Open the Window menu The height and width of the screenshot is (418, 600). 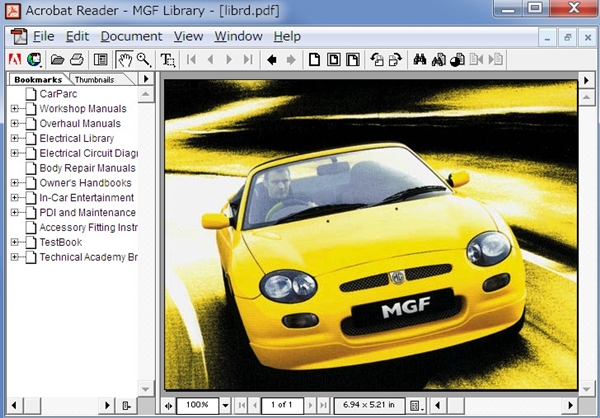pyautogui.click(x=238, y=36)
